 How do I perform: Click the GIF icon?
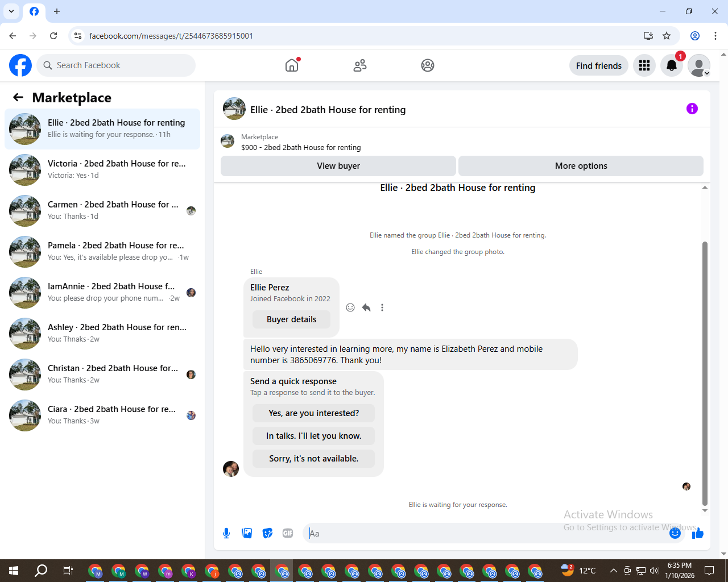click(288, 533)
